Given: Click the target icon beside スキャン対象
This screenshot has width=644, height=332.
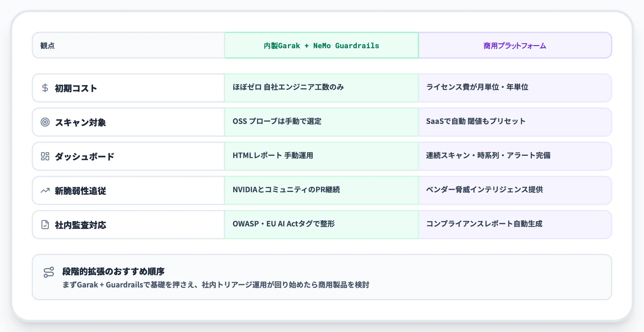Looking at the screenshot, I should 45,122.
